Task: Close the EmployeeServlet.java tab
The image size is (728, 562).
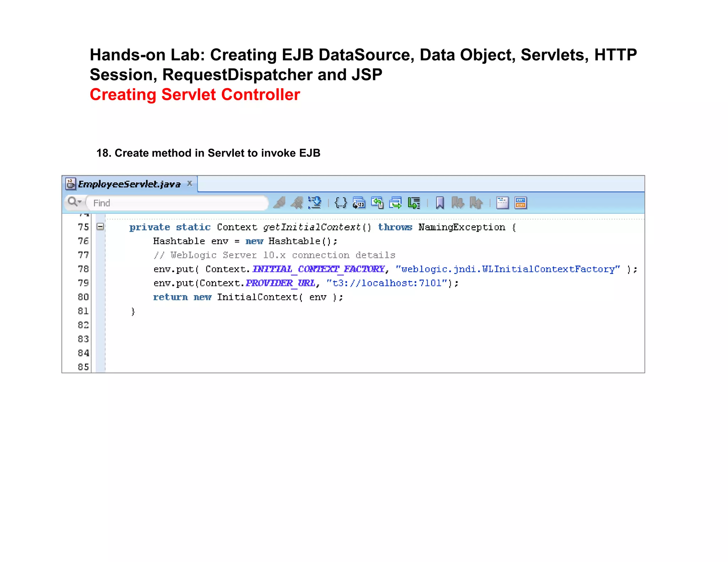Action: (190, 183)
